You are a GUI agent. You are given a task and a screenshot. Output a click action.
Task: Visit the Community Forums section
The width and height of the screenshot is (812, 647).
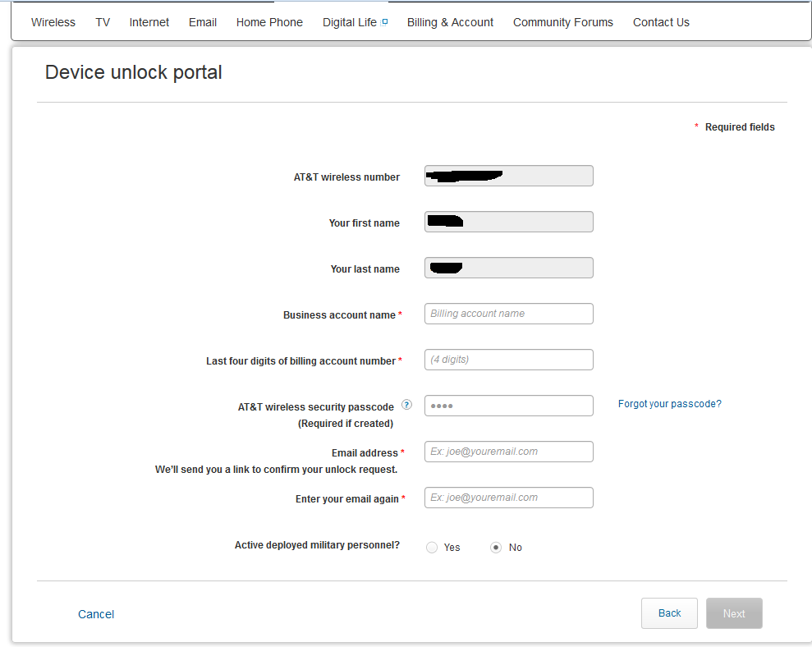click(x=563, y=22)
